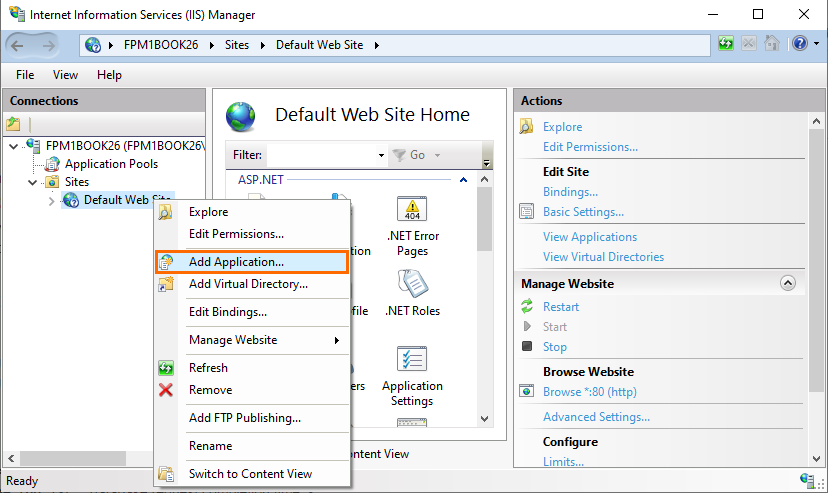Collapse the Sites tree node
Image resolution: width=828 pixels, height=493 pixels.
pyautogui.click(x=32, y=183)
